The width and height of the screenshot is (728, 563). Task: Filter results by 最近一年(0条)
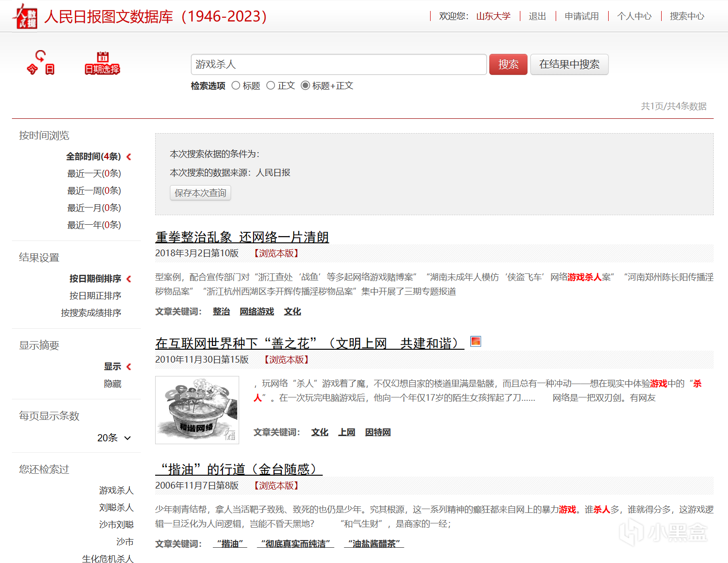(x=94, y=225)
